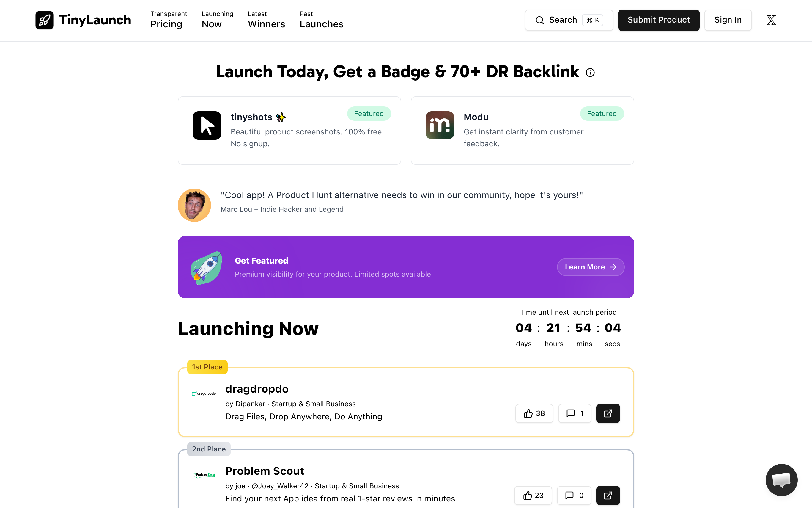The width and height of the screenshot is (812, 508).
Task: Click the info icon beside the headline
Action: pos(590,73)
